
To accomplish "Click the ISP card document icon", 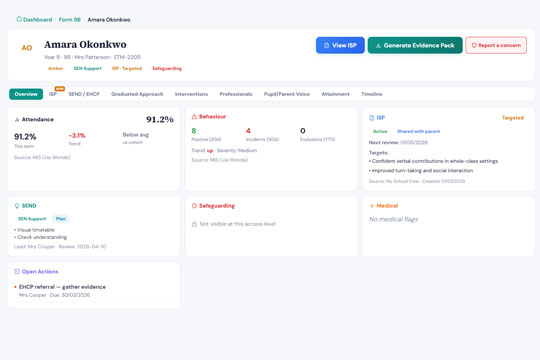I will [372, 118].
